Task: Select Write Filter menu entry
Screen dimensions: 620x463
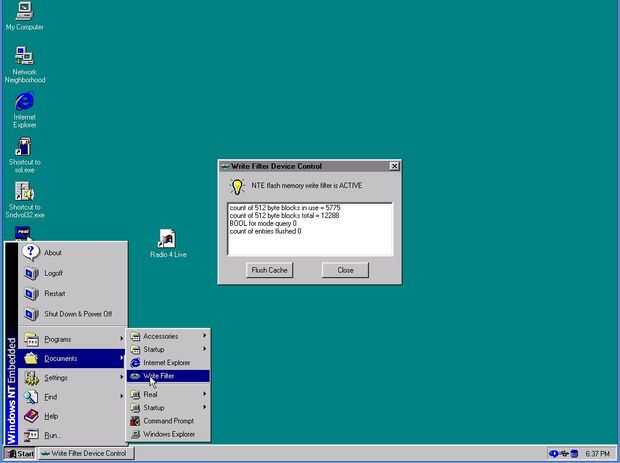Action: pos(168,376)
